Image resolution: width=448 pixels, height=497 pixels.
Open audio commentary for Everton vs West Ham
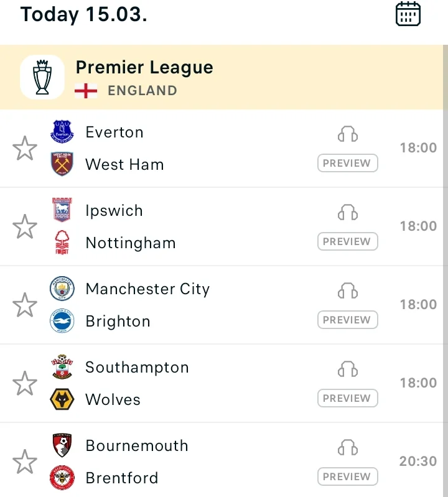pyautogui.click(x=348, y=134)
